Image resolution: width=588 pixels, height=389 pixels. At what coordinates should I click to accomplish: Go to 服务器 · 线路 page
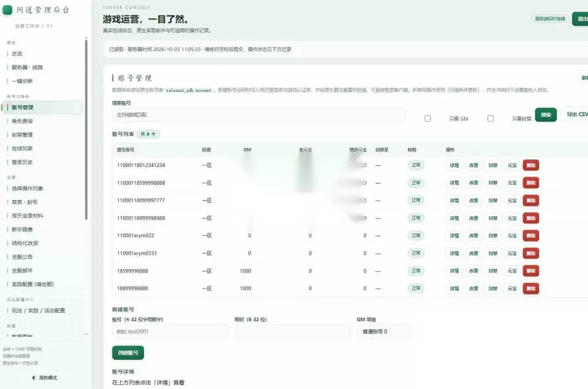click(27, 68)
